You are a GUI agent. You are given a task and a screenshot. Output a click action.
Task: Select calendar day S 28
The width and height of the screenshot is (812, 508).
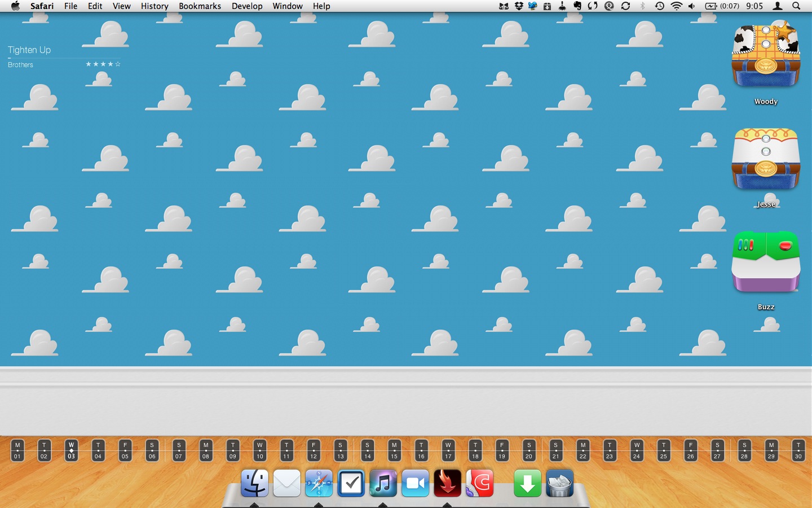(744, 450)
